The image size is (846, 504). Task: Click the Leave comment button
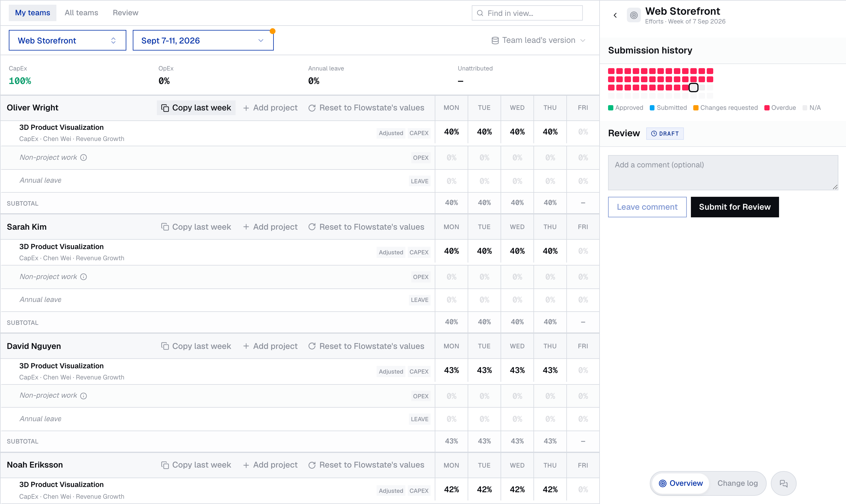point(647,207)
